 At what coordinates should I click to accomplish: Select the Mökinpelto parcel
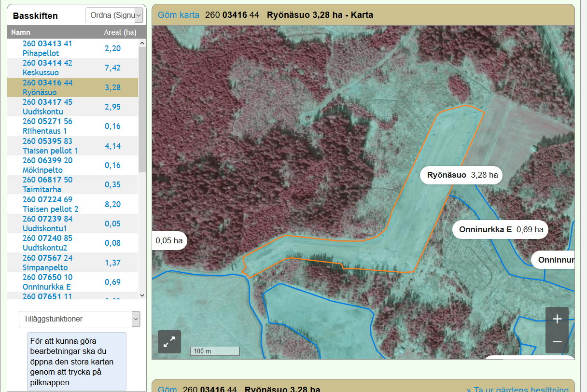pyautogui.click(x=47, y=165)
